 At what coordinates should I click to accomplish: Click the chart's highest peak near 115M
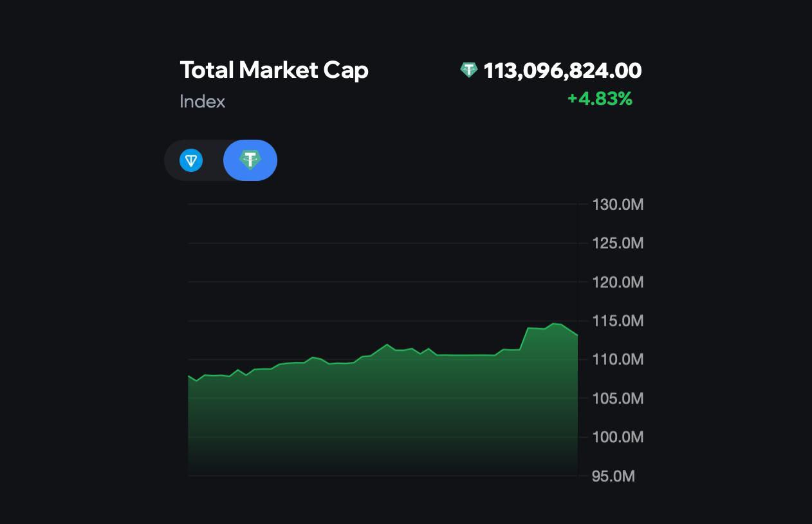pos(553,323)
